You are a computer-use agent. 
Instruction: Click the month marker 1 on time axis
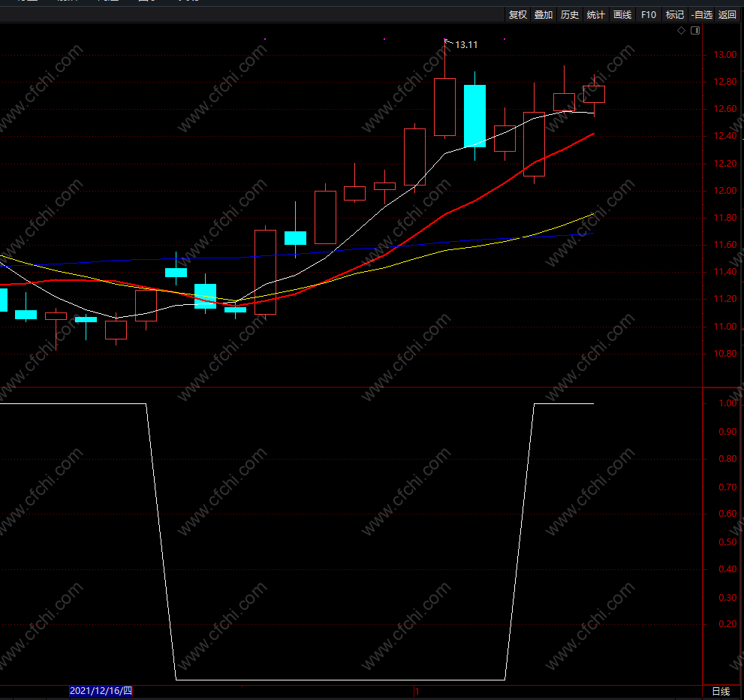click(417, 692)
